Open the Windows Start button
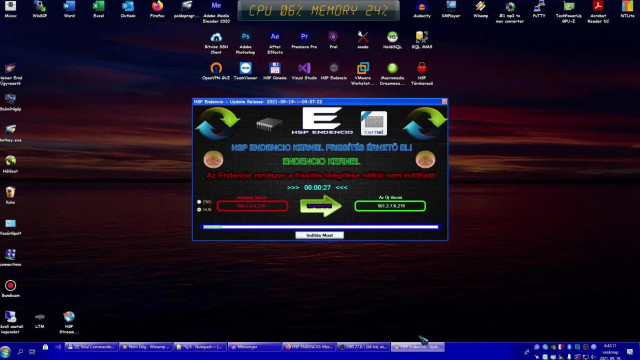This screenshot has height=360, width=640. pos(5,351)
